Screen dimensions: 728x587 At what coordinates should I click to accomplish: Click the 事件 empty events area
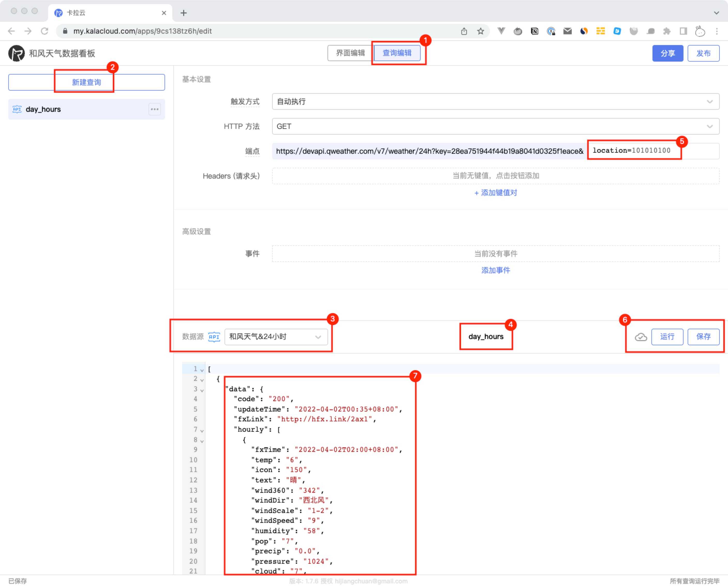495,254
